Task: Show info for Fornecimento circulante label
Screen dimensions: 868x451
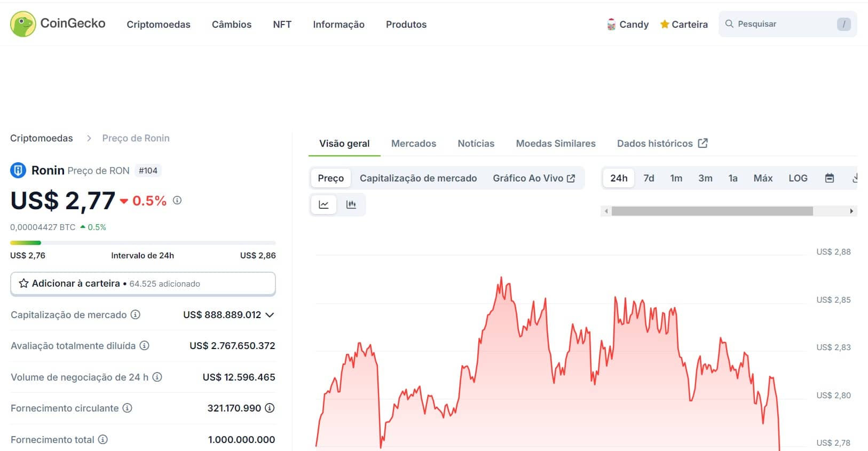Action: point(127,408)
